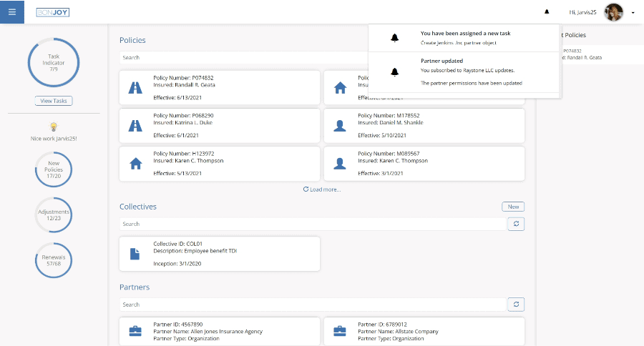Click home icon for policy H123972
The width and height of the screenshot is (644, 346).
click(x=135, y=164)
